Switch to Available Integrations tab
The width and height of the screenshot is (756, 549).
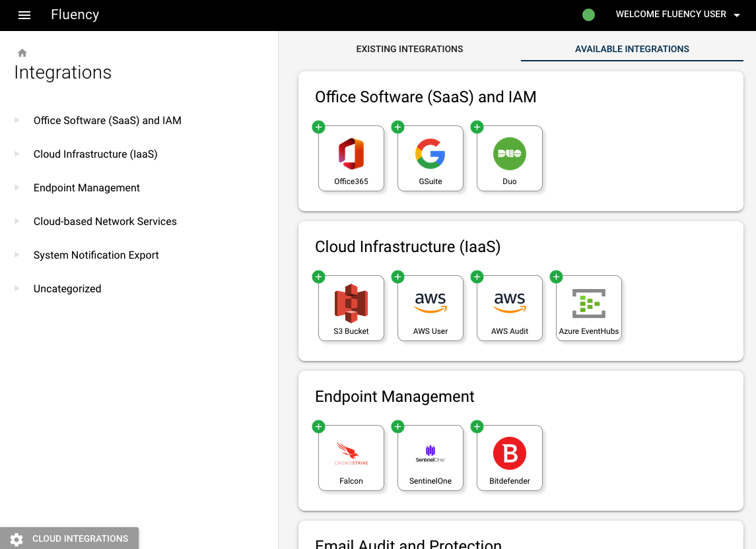632,49
